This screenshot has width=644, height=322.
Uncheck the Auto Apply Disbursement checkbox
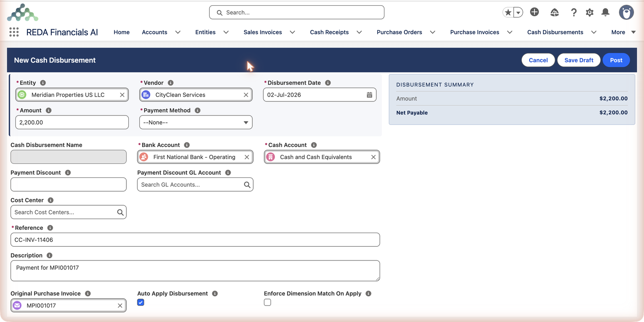click(140, 302)
